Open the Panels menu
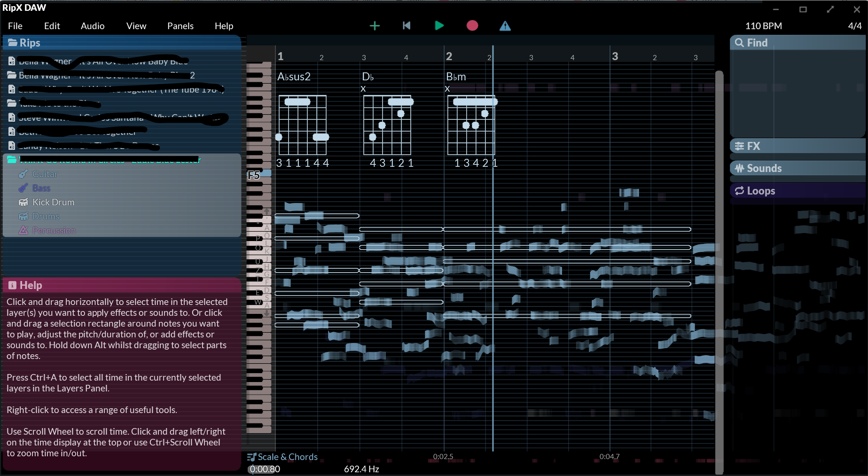This screenshot has width=868, height=476. click(180, 26)
